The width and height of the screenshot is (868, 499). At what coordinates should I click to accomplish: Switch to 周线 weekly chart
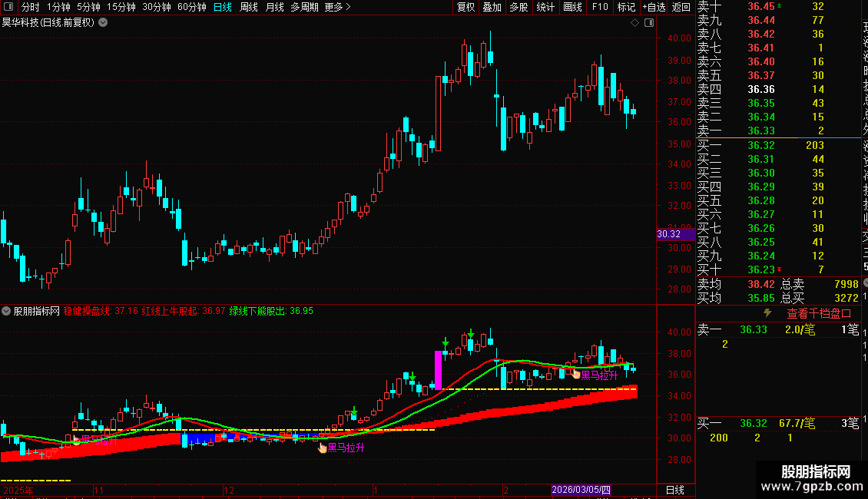249,7
